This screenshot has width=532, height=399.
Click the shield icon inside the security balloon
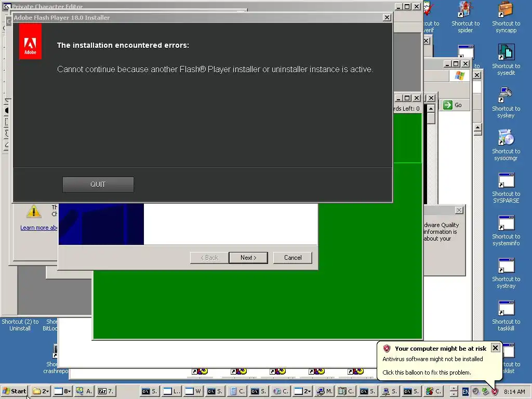[x=387, y=349]
